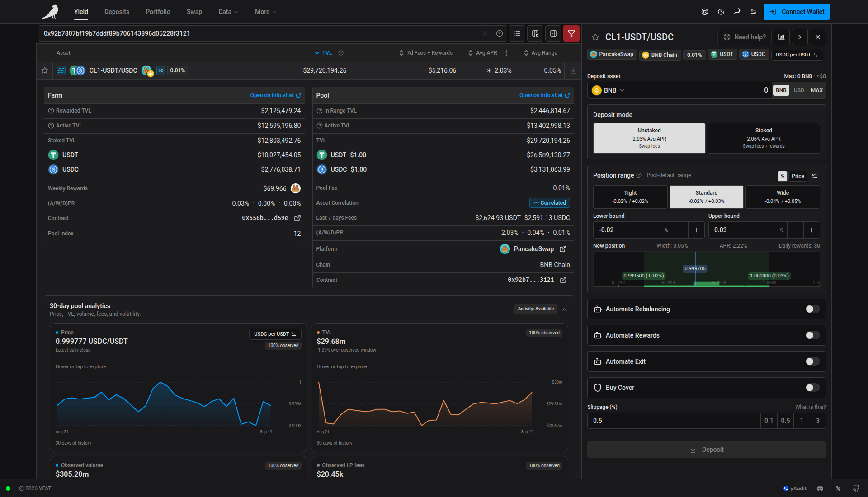Sort by 7d Fees + Rewards column
The width and height of the screenshot is (868, 497).
click(x=425, y=53)
